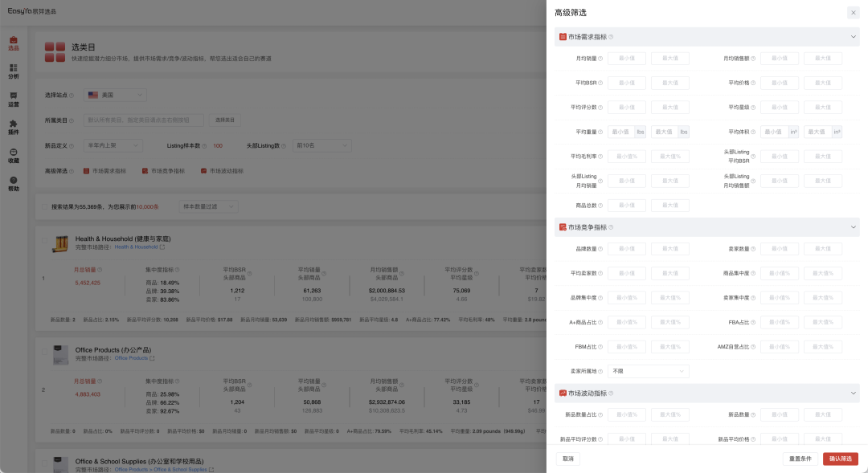Click the 月均销量 minimum value field
This screenshot has width=868, height=473.
[627, 59]
